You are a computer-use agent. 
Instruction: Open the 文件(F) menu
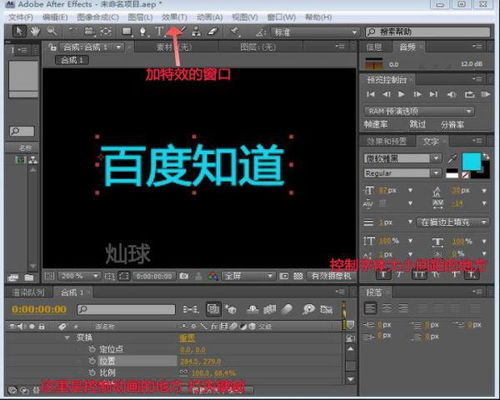[21, 17]
